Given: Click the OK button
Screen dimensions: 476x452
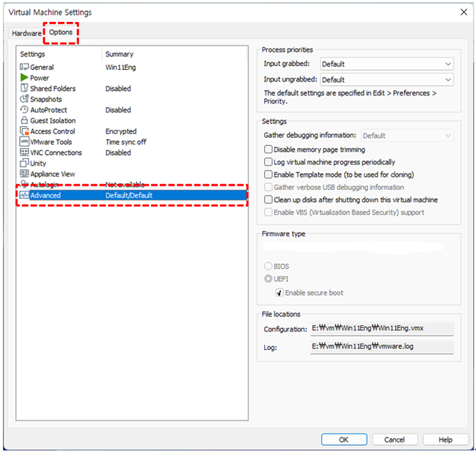Looking at the screenshot, I should coord(344,440).
